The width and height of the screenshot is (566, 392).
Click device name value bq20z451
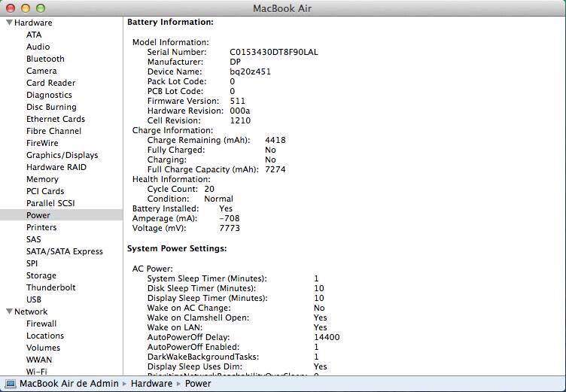tap(250, 71)
